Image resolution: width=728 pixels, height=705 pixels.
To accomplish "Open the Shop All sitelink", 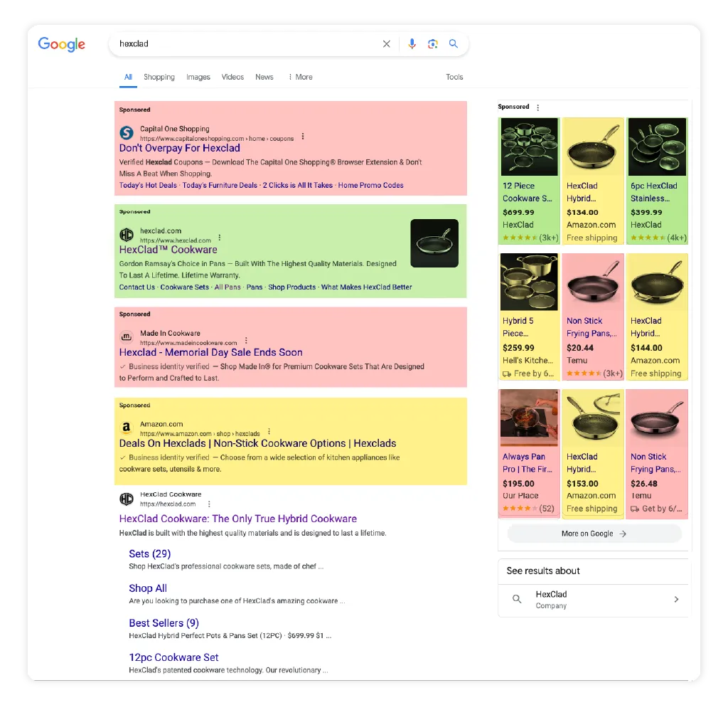I will (148, 588).
